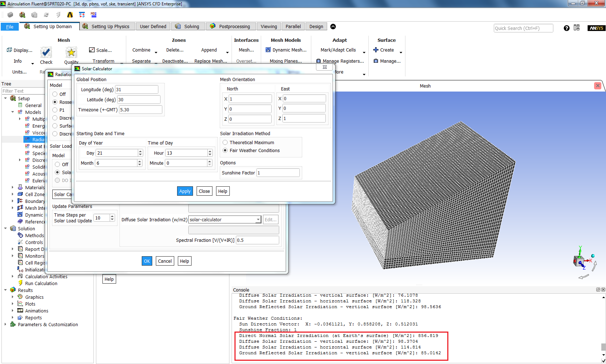Select Theoretical Maximum irradiation method
Screen dimensions: 606x364
point(225,142)
